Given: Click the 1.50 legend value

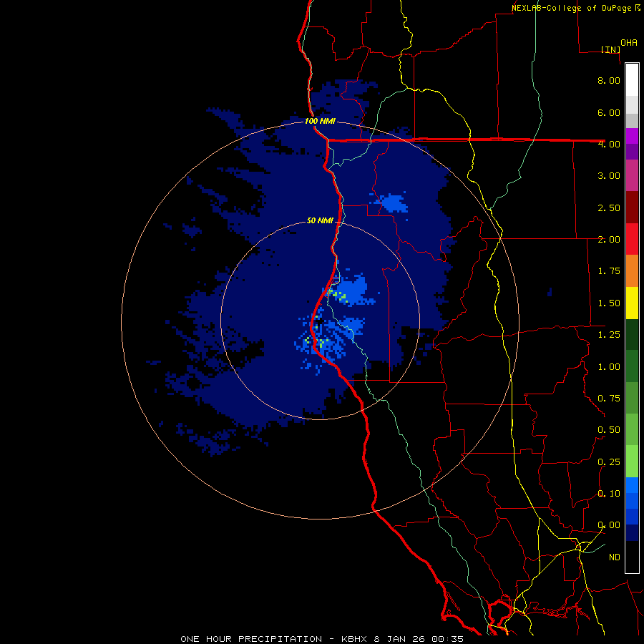Looking at the screenshot, I should (x=609, y=303).
